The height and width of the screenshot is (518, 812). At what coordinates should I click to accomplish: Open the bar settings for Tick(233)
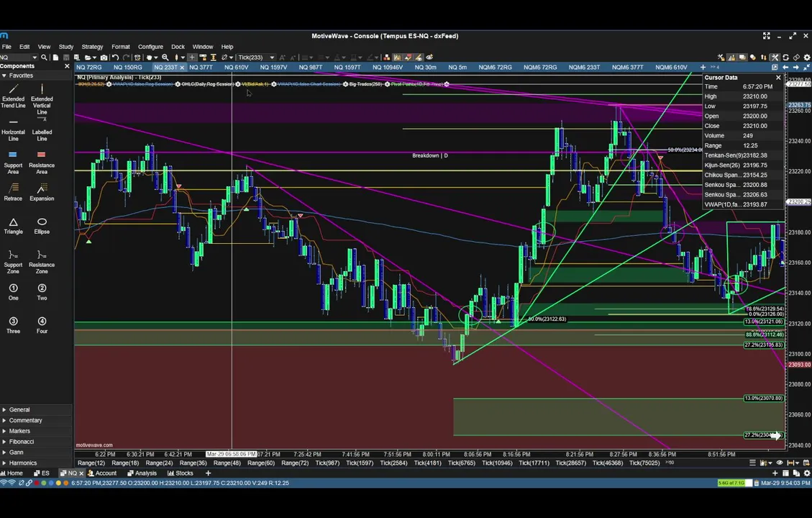(256, 58)
